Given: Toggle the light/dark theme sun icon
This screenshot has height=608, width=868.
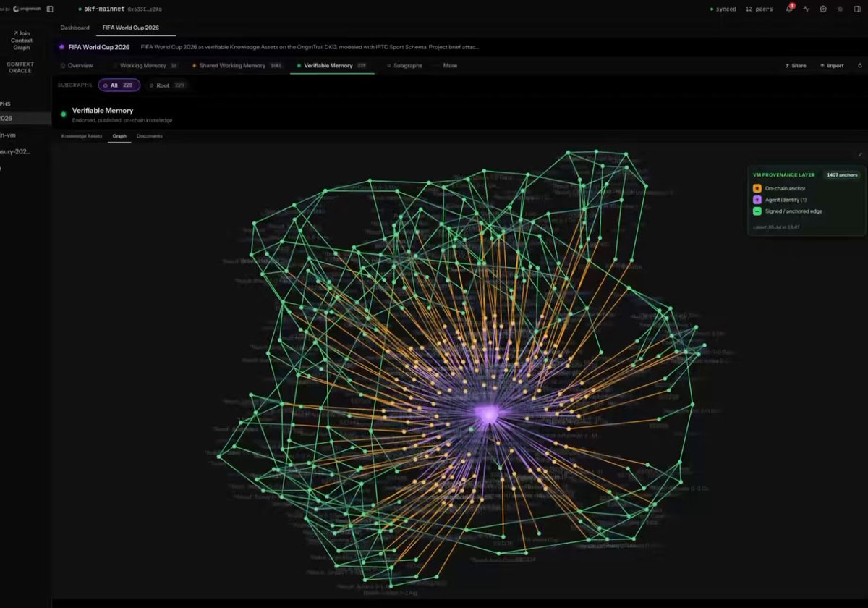Looking at the screenshot, I should [x=840, y=9].
